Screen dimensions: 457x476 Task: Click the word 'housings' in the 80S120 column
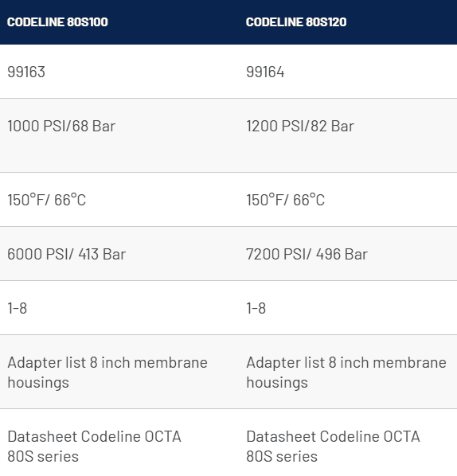coord(277,383)
